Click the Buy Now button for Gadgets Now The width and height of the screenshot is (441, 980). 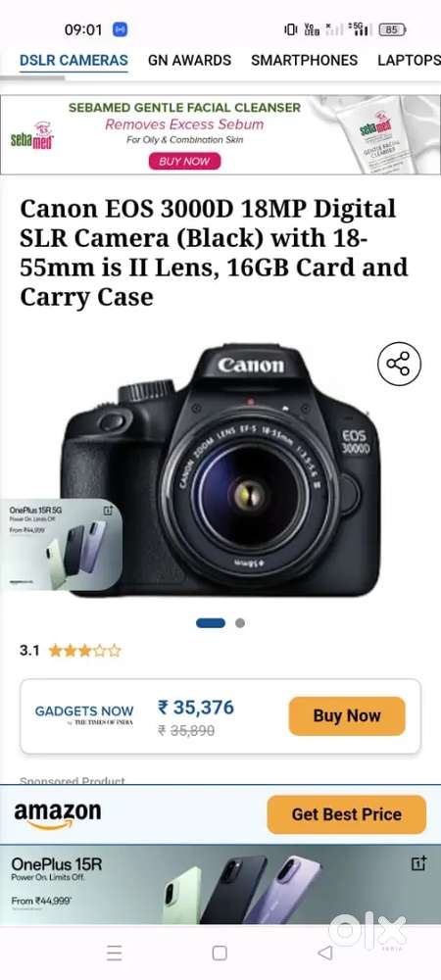click(x=347, y=715)
